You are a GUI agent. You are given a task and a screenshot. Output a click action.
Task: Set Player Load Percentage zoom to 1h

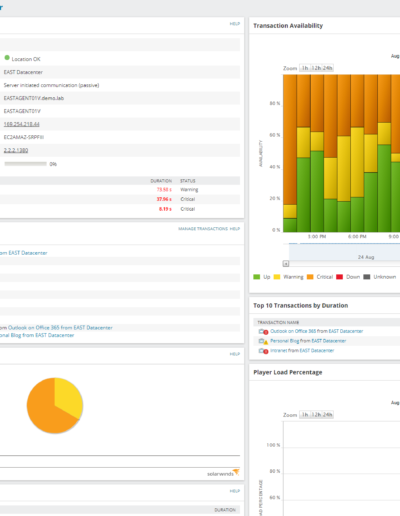[305, 415]
